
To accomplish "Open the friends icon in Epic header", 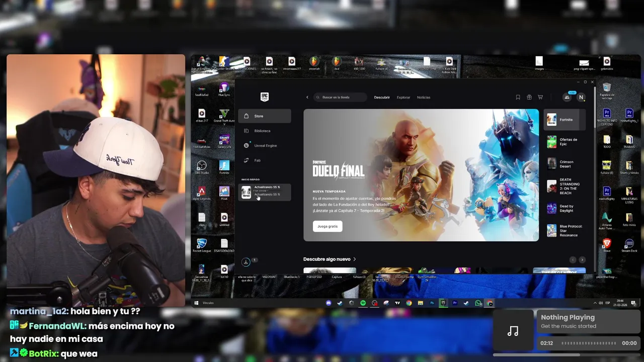I will (567, 98).
